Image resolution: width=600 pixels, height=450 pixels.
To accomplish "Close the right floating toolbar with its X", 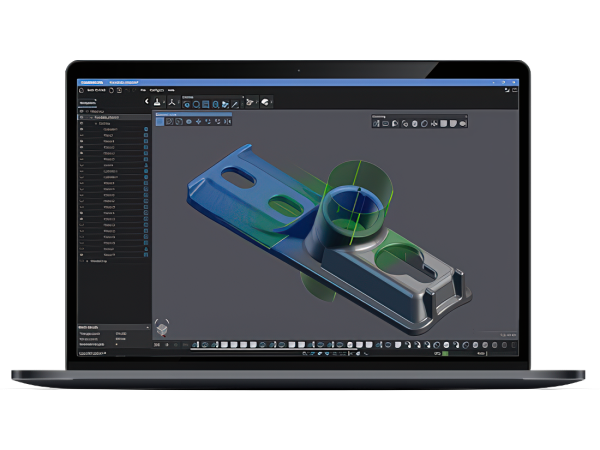I will pyautogui.click(x=465, y=115).
